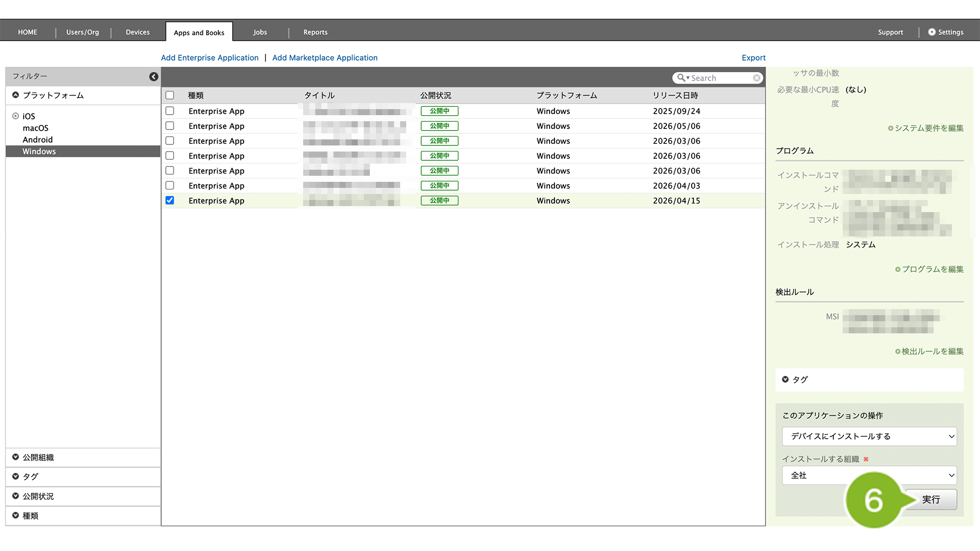Check the row dated 2025/09/24
980x551 pixels.
click(x=170, y=111)
